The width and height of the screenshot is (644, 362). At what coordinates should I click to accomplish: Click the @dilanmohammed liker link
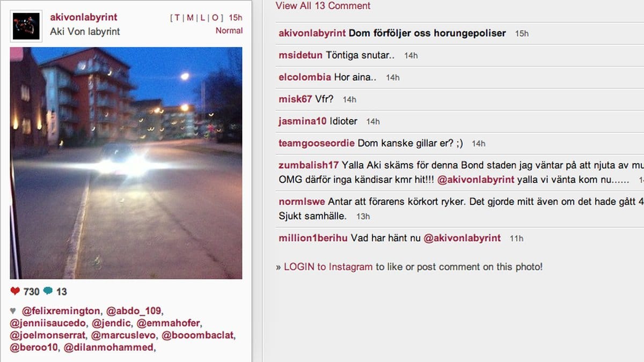(109, 348)
